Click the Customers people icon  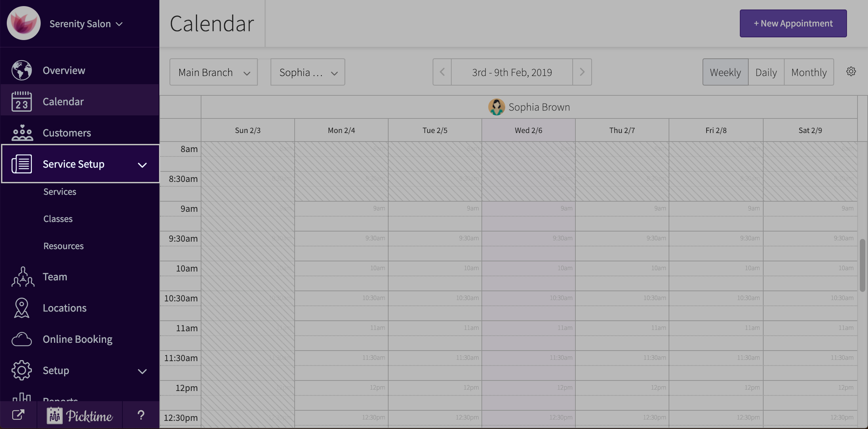(22, 133)
